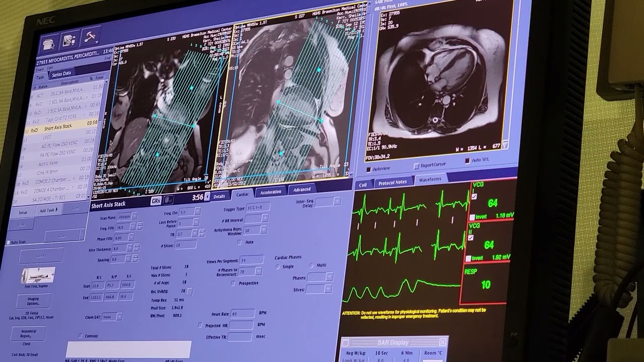Select the Cardiac tab
644x362 pixels.
(243, 194)
